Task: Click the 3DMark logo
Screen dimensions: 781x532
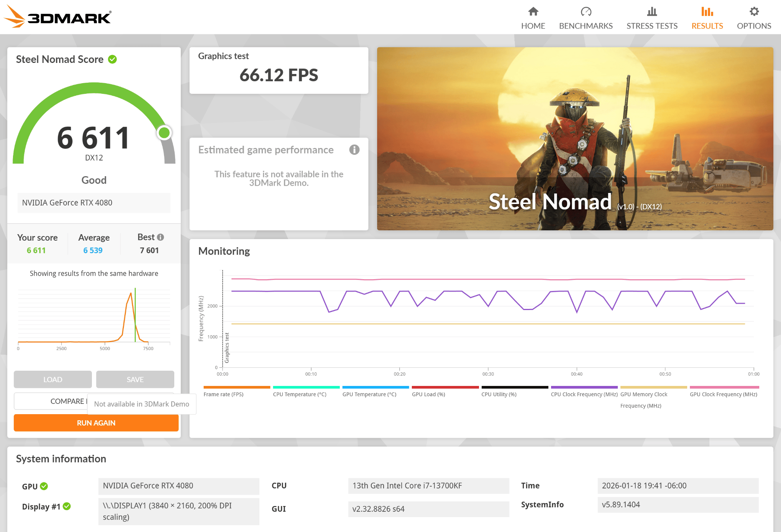Action: pos(58,17)
